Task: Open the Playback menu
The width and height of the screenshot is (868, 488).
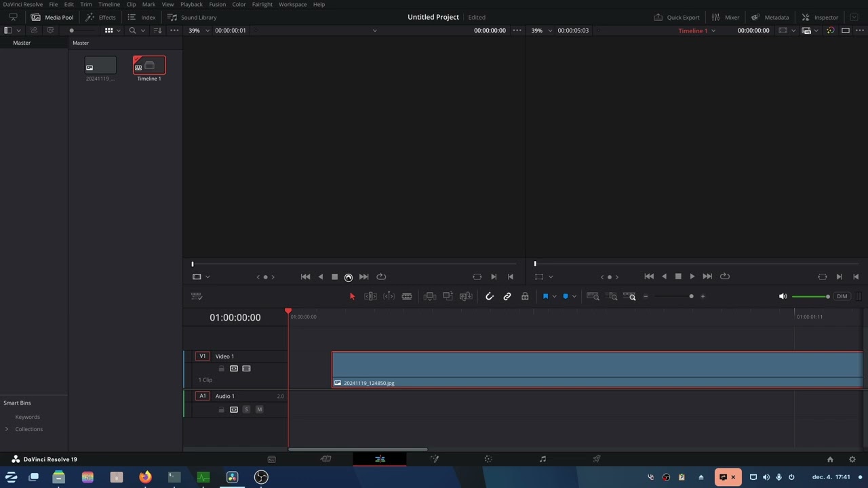Action: coord(191,4)
